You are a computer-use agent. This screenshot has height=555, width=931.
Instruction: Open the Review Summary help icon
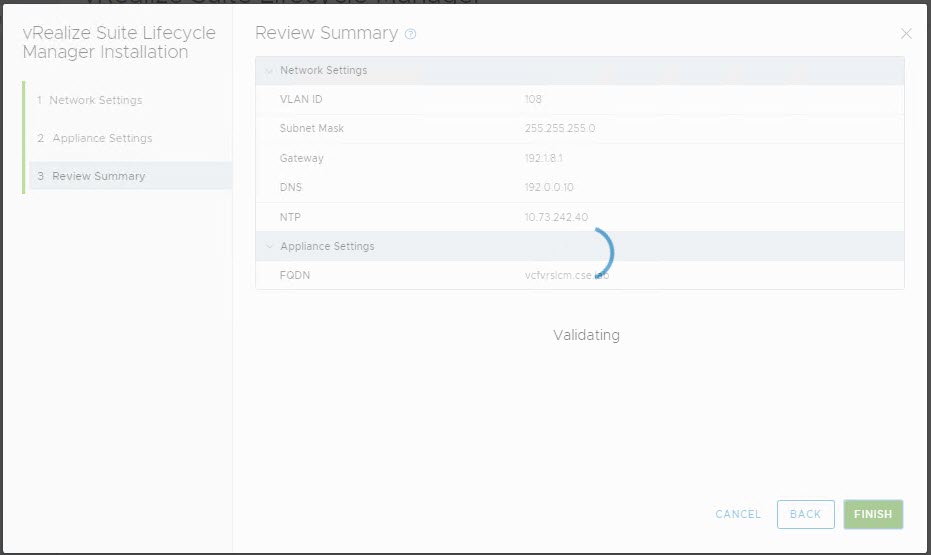pos(410,34)
